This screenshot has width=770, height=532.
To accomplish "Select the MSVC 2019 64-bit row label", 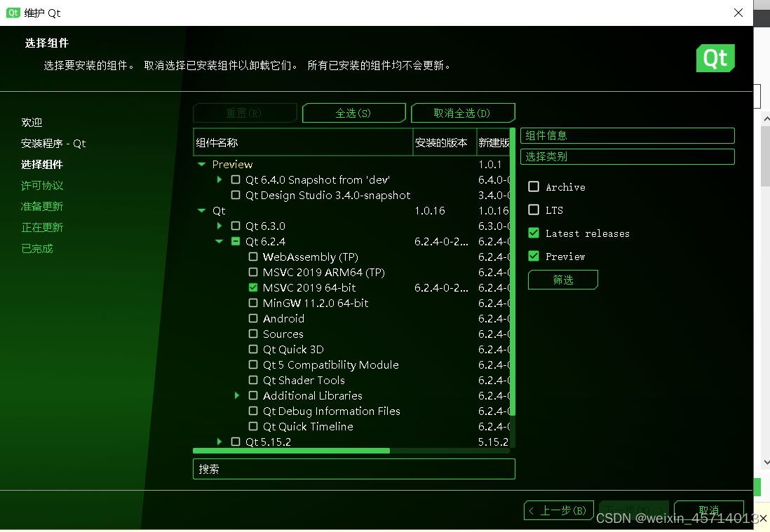I will click(x=309, y=287).
